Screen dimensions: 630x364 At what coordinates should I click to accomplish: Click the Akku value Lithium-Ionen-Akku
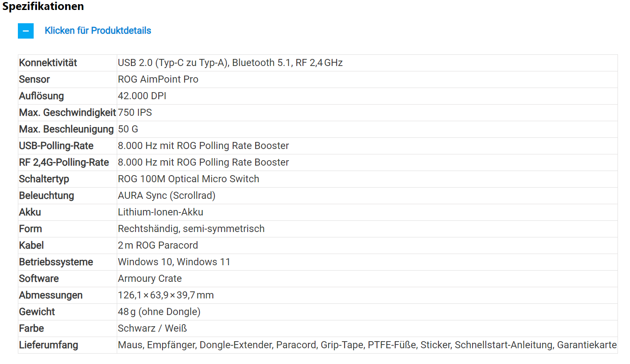[160, 212]
